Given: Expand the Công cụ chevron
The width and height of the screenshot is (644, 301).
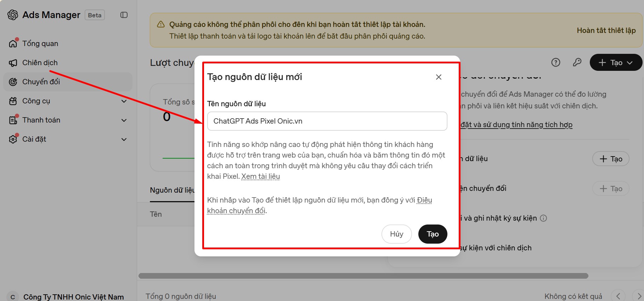Looking at the screenshot, I should point(124,101).
